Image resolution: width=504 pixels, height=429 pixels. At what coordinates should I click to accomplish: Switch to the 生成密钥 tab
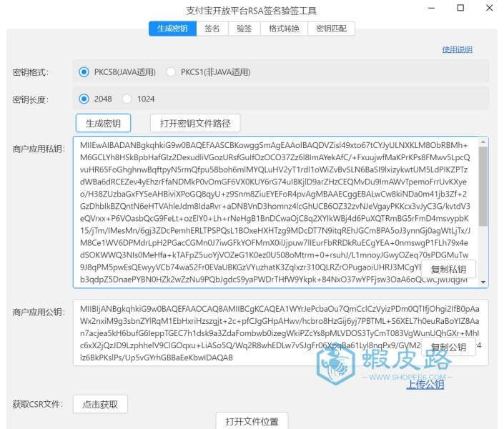tap(172, 29)
